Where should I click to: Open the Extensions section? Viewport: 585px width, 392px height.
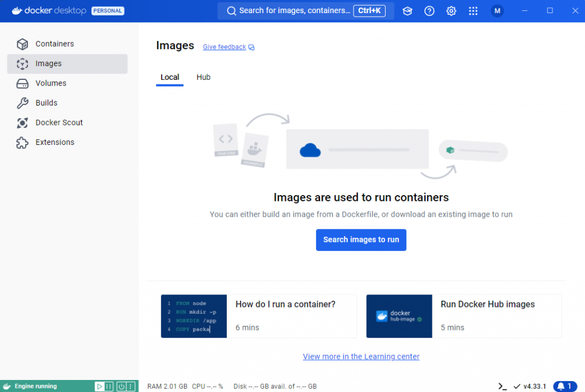(67, 142)
